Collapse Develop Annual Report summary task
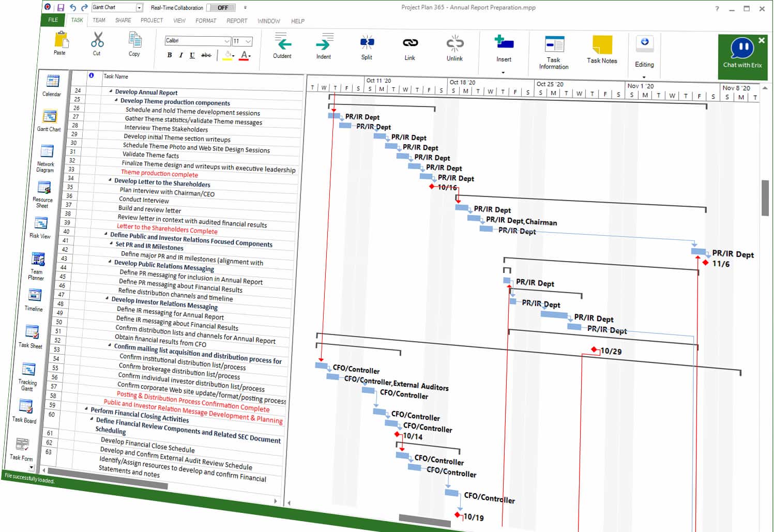 (111, 91)
